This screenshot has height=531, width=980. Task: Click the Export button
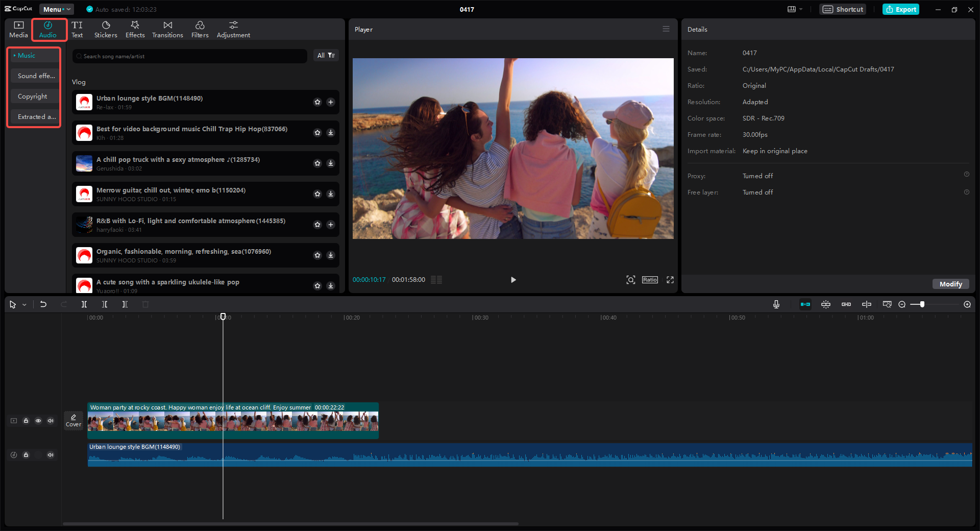[x=900, y=9]
